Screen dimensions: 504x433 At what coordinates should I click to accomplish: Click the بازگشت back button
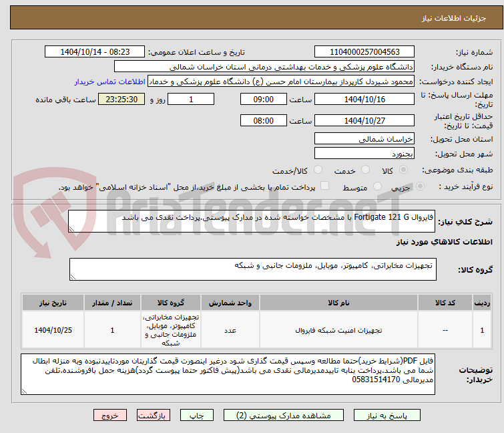tap(154, 416)
